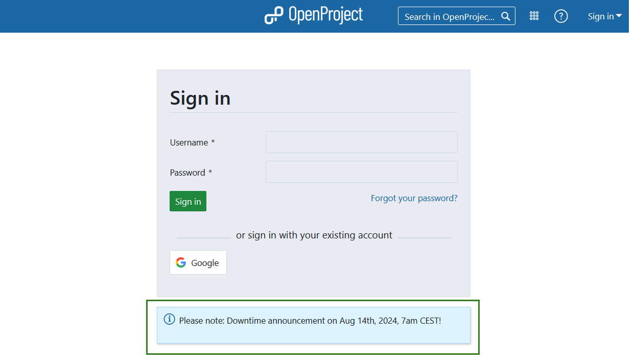Screen dimensions: 635x364
Task: Open the apps grid icon in the top bar
Action: (534, 16)
